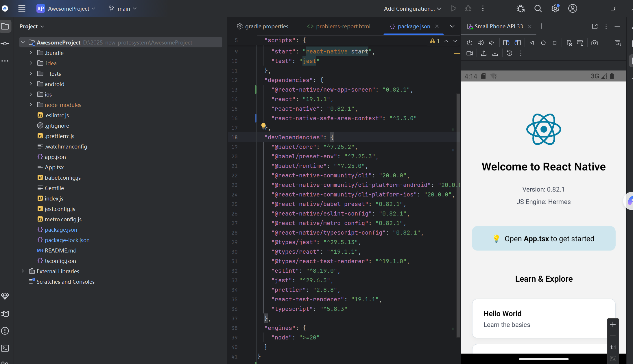The height and width of the screenshot is (364, 633).
Task: Toggle hardware input keyboard-mouse icon
Action: [x=580, y=43]
